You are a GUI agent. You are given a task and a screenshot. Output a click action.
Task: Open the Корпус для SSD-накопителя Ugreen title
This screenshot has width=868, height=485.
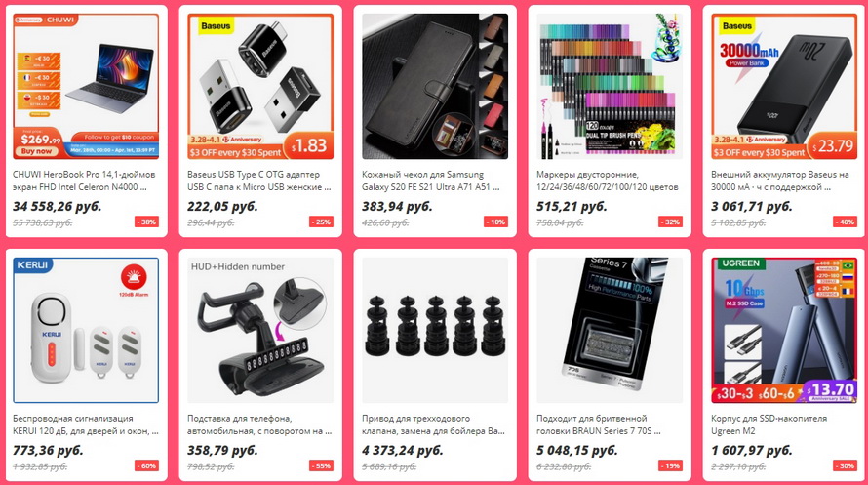coord(769,424)
